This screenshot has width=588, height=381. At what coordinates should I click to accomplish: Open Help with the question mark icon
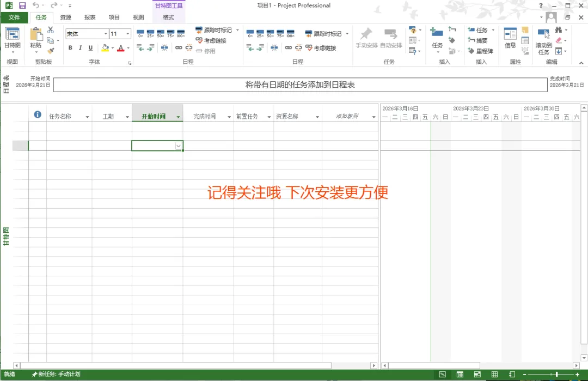tap(541, 5)
